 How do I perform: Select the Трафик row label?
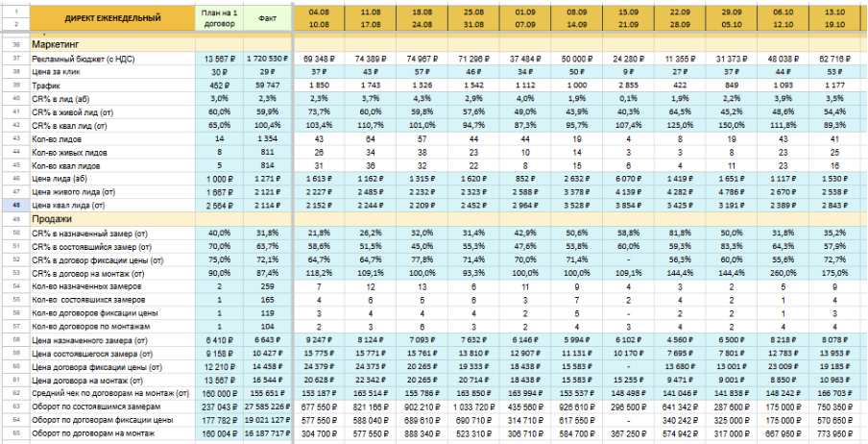click(x=45, y=84)
